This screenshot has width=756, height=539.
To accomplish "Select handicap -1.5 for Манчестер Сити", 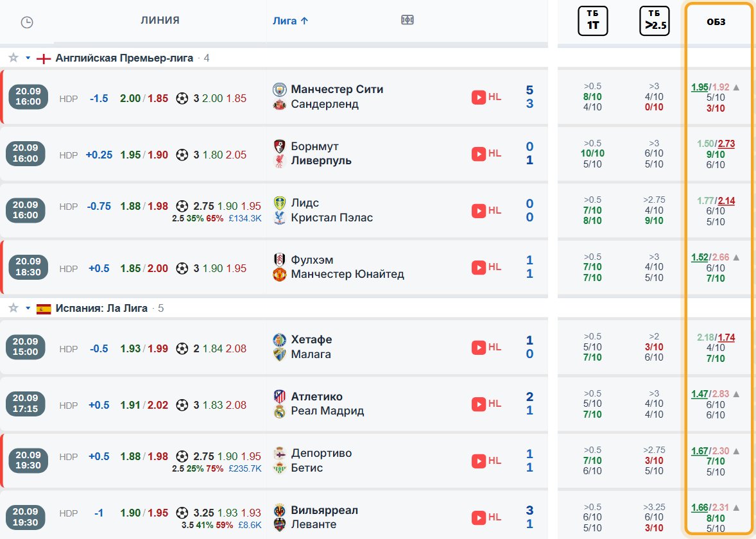I will (x=99, y=98).
